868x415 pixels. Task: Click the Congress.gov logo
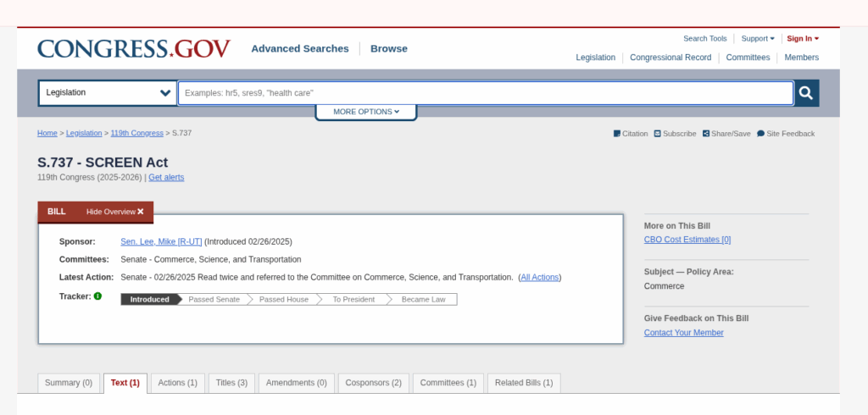click(134, 48)
